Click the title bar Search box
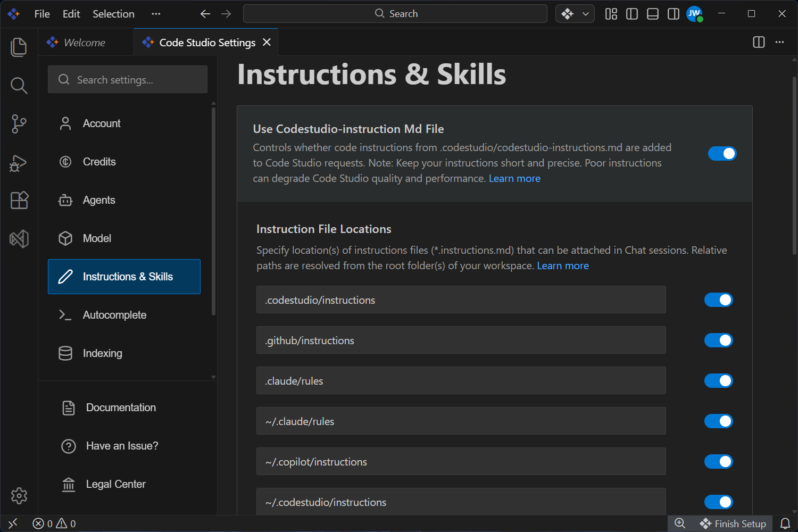 [395, 14]
